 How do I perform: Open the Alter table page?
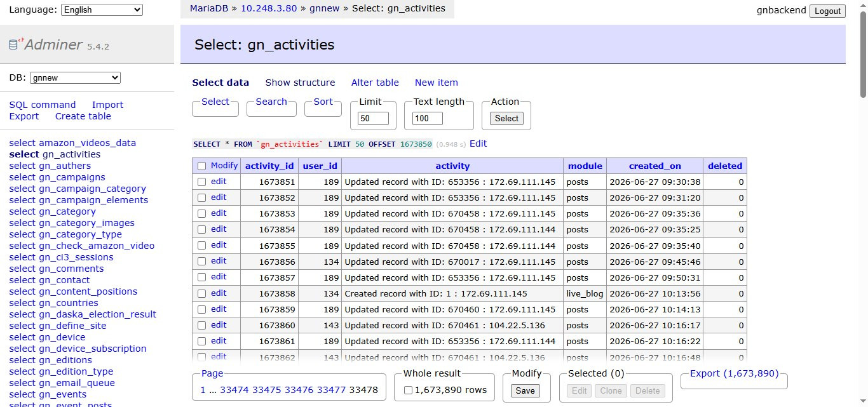coord(375,83)
